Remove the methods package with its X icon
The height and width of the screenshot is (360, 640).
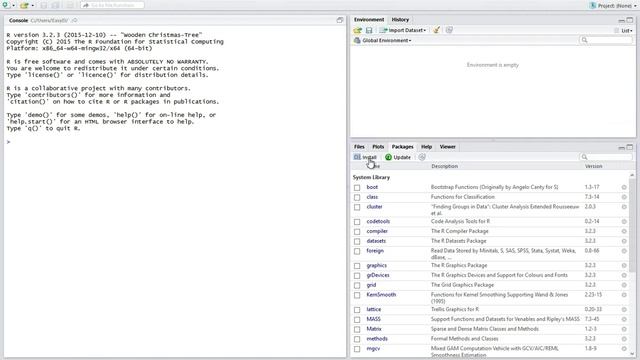pyautogui.click(x=624, y=339)
